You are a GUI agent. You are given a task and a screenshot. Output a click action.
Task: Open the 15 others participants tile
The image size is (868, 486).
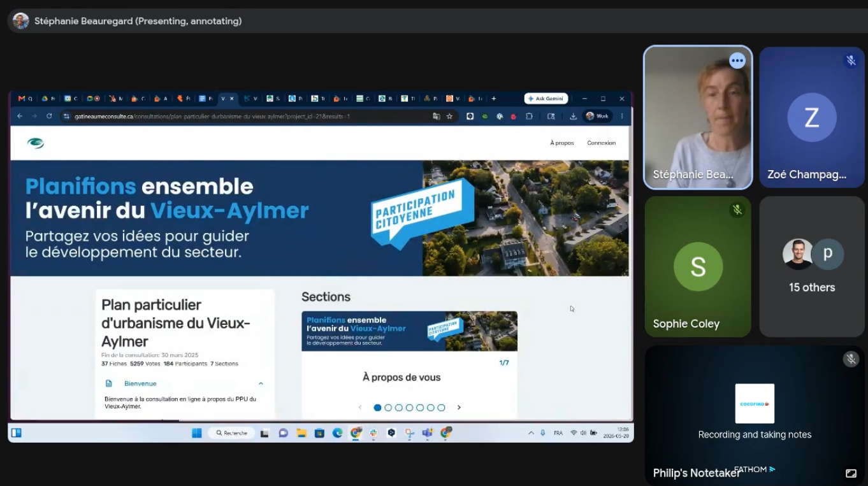click(x=812, y=266)
